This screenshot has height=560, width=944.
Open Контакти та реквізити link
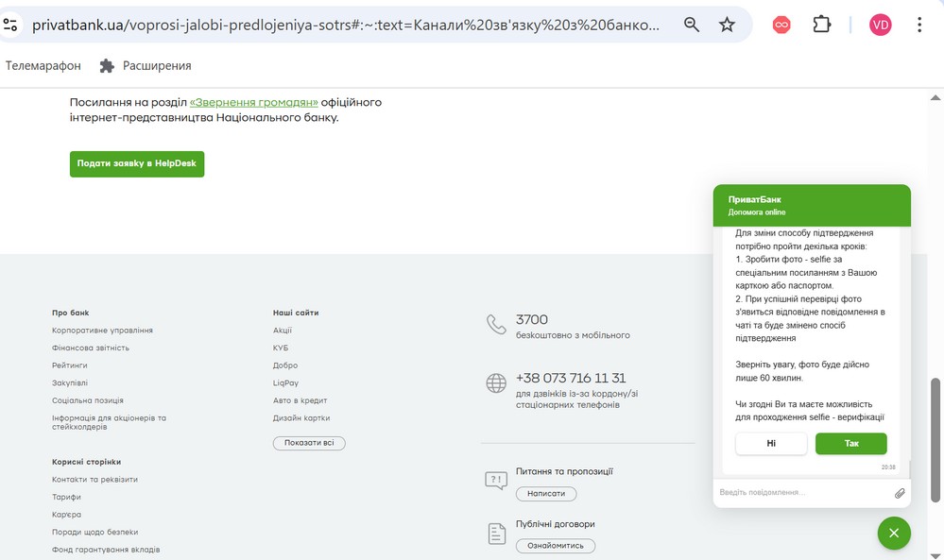pyautogui.click(x=95, y=480)
